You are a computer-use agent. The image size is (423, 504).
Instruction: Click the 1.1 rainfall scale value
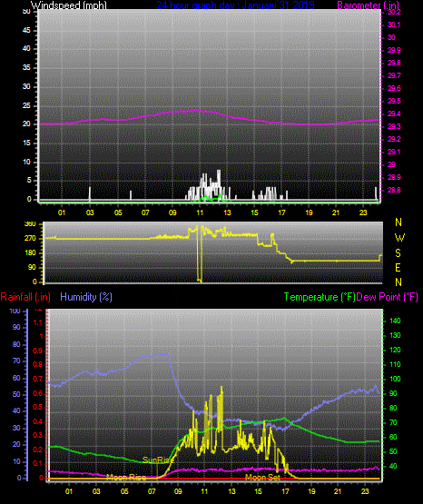pyautogui.click(x=38, y=322)
